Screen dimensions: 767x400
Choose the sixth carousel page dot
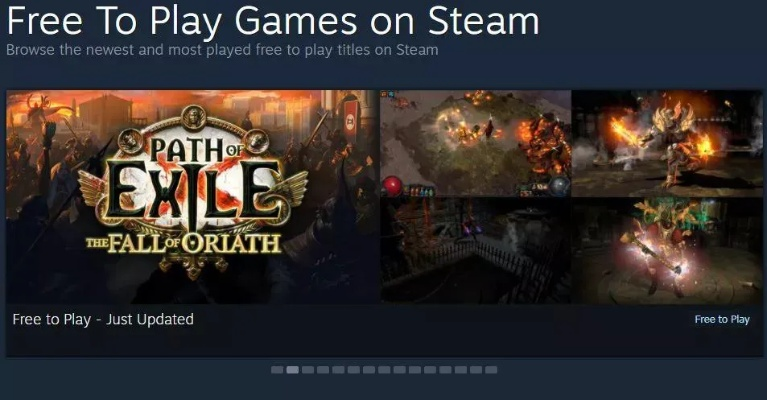point(354,370)
